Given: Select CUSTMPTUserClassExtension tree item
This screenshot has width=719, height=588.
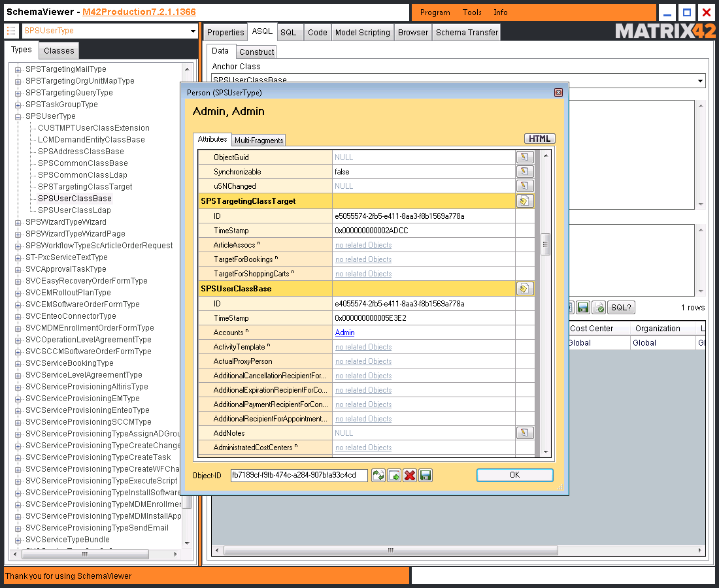Looking at the screenshot, I should point(93,128).
